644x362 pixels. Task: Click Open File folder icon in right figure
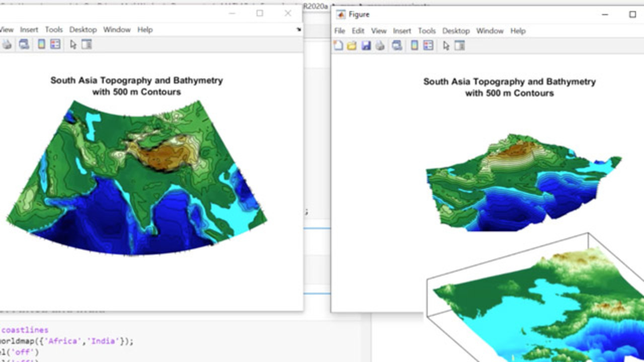[352, 46]
